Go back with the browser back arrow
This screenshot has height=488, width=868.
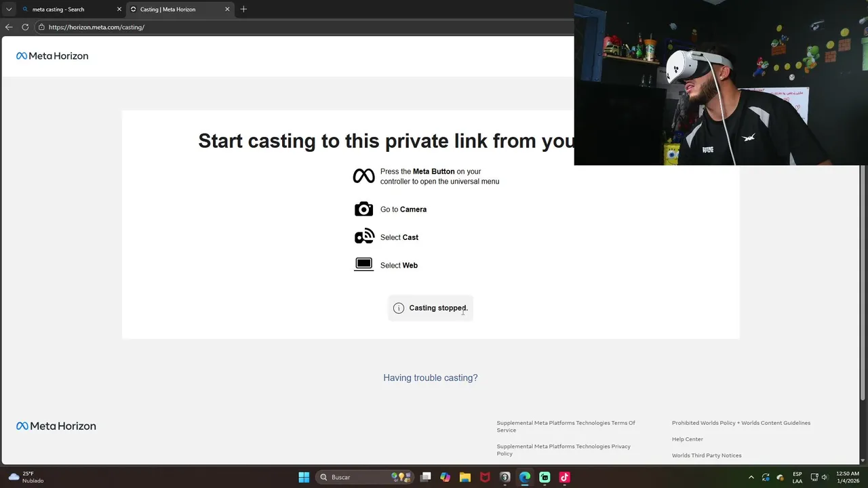pyautogui.click(x=9, y=27)
